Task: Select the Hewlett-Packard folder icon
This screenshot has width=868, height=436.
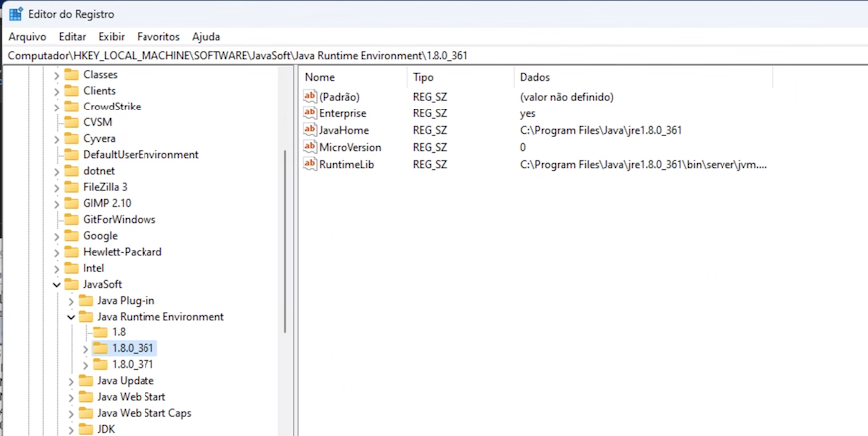Action: tap(71, 252)
